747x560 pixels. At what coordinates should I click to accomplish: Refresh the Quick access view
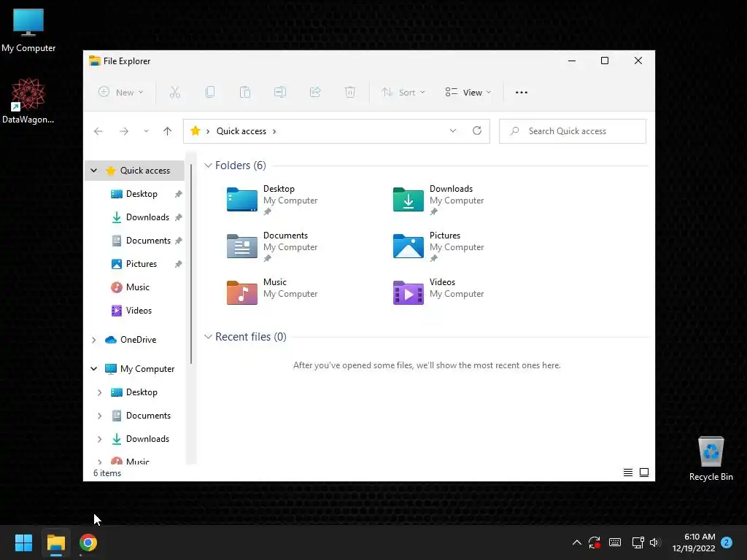(x=477, y=131)
